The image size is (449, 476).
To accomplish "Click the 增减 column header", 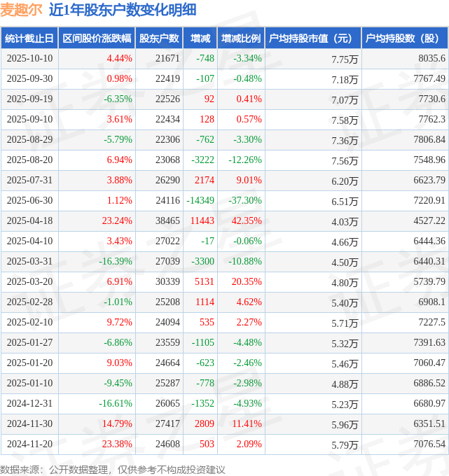I will click(200, 38).
